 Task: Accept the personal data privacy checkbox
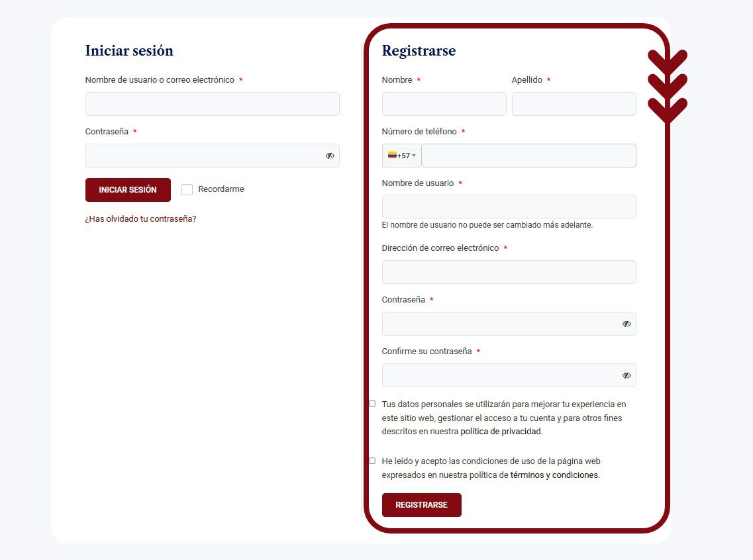tap(372, 404)
